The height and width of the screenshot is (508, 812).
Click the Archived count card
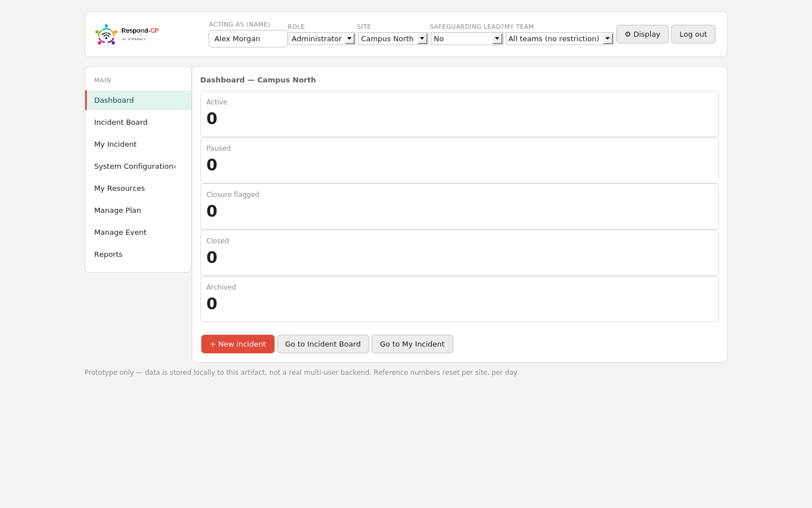460,299
